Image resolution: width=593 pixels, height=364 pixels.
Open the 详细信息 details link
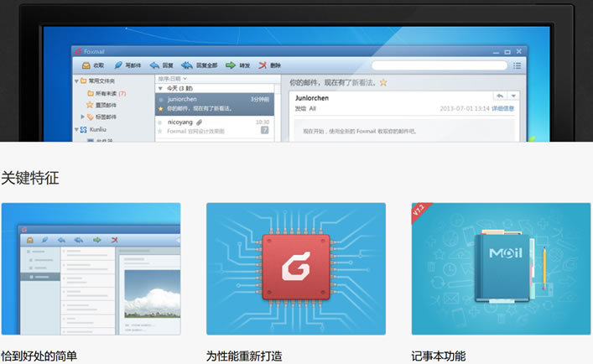coord(503,108)
